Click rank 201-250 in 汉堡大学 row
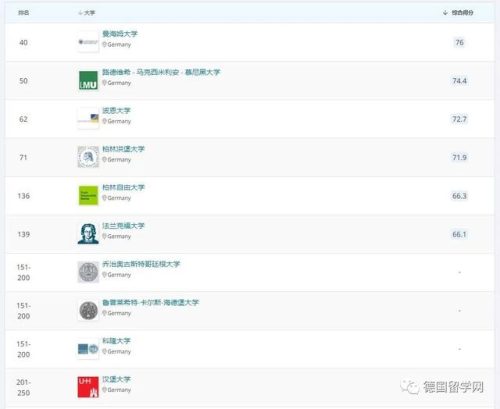Screen dimensions: 500x409 click(23, 387)
